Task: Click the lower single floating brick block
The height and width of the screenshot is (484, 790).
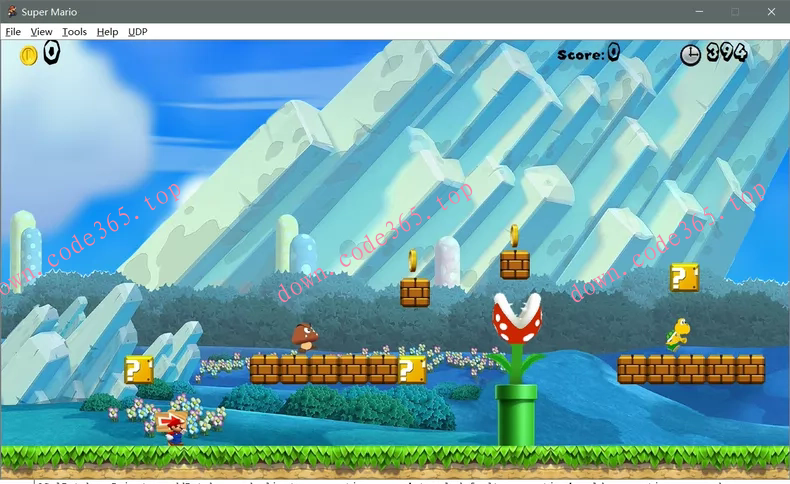Action: (x=415, y=292)
